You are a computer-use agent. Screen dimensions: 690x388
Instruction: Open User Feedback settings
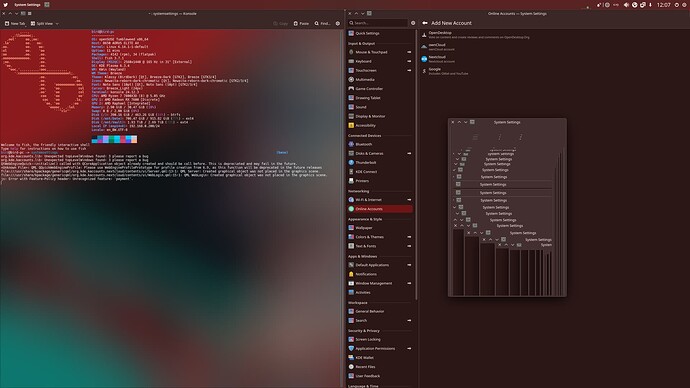[380, 376]
